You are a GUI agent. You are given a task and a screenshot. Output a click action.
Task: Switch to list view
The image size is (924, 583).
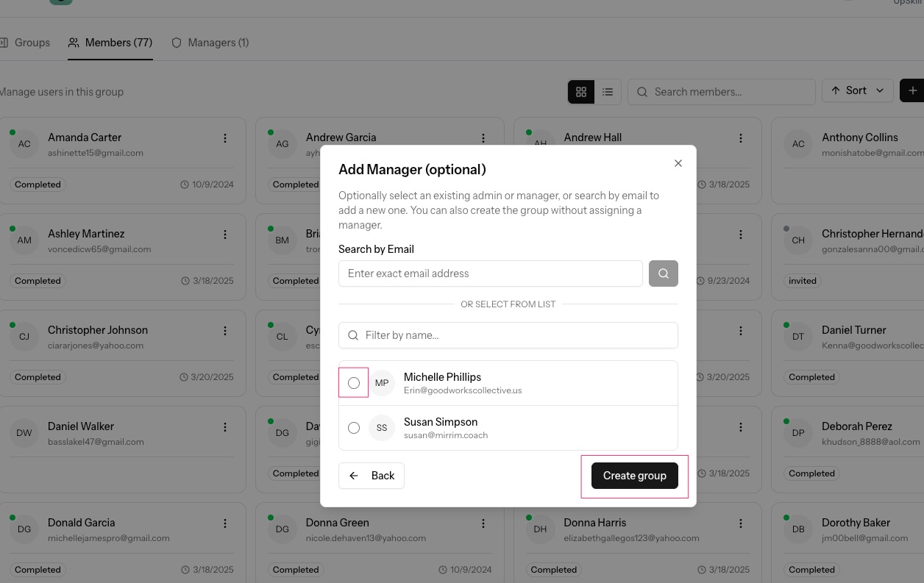pos(608,92)
